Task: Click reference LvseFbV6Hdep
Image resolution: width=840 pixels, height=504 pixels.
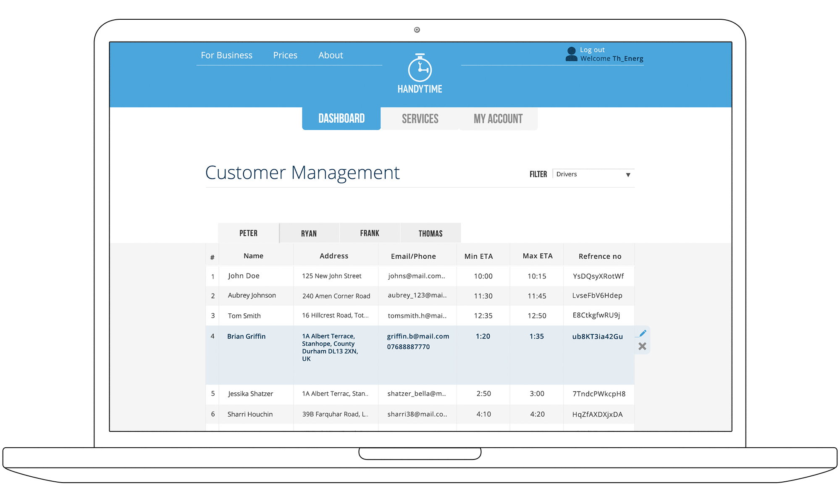Action: pyautogui.click(x=597, y=296)
